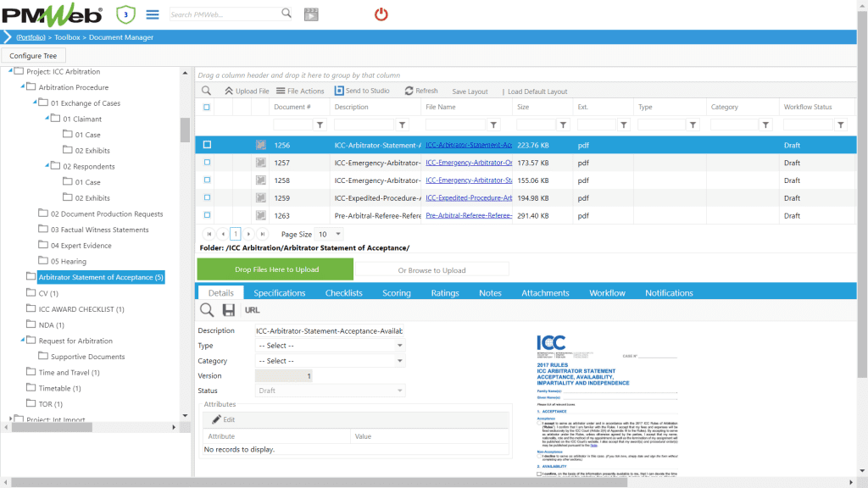
Task: Click Save Layout
Action: (x=470, y=91)
